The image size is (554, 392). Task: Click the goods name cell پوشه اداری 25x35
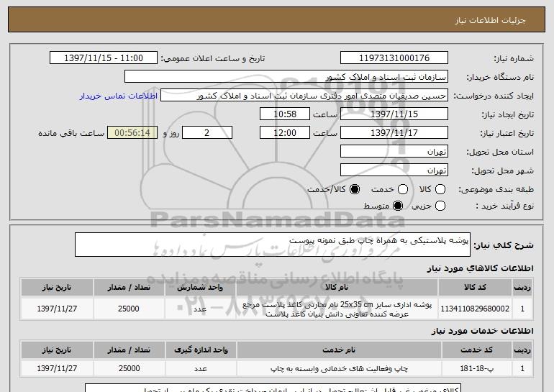click(337, 309)
